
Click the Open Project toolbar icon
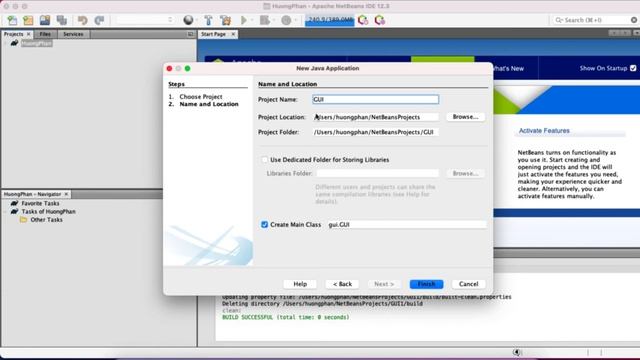click(x=45, y=20)
